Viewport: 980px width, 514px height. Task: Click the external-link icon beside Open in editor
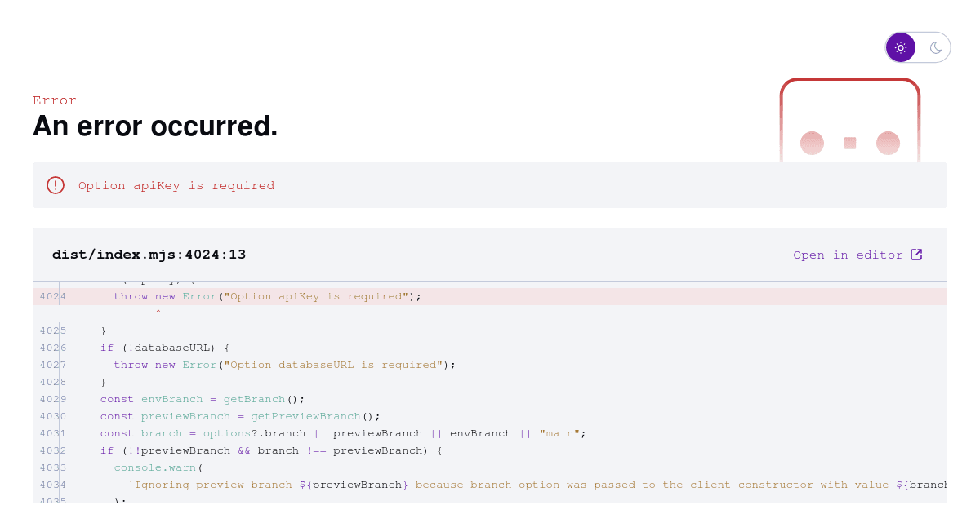pos(916,255)
